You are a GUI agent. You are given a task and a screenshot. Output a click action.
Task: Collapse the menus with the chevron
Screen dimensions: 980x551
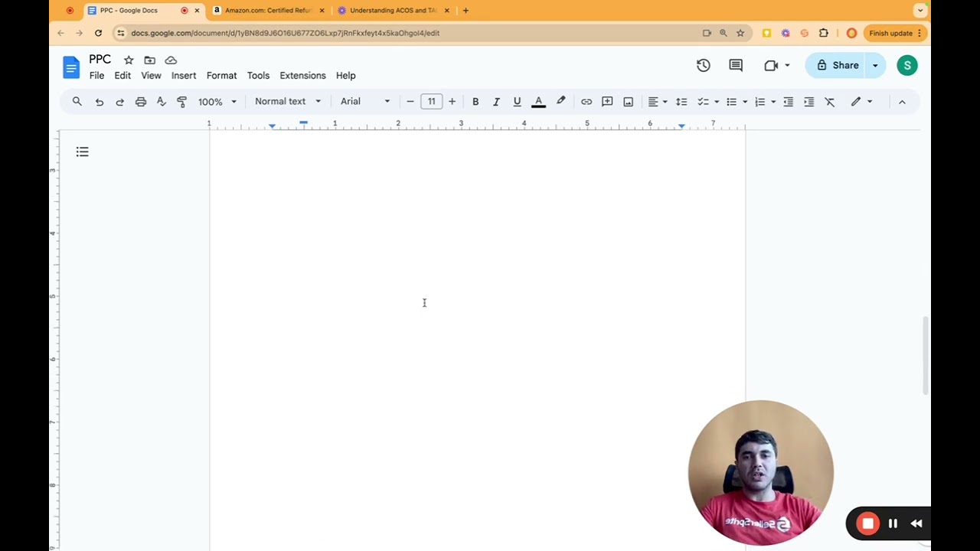pos(902,101)
